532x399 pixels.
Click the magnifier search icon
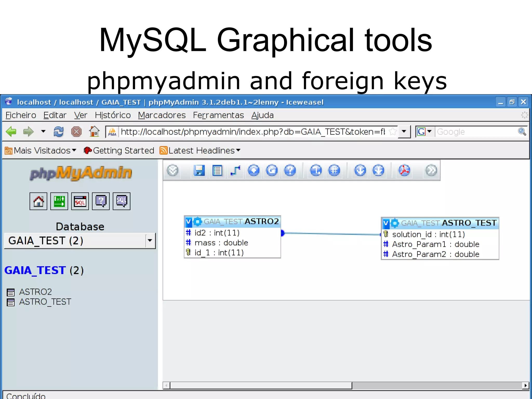(522, 132)
